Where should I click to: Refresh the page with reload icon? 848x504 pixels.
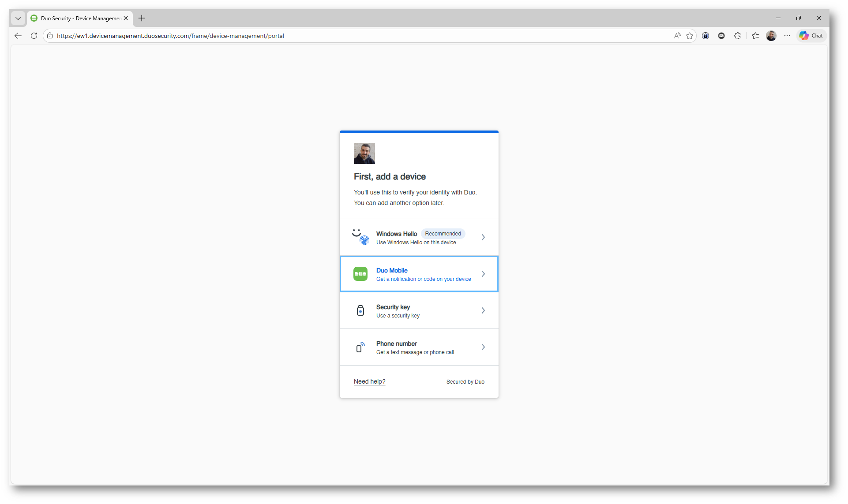pos(34,36)
